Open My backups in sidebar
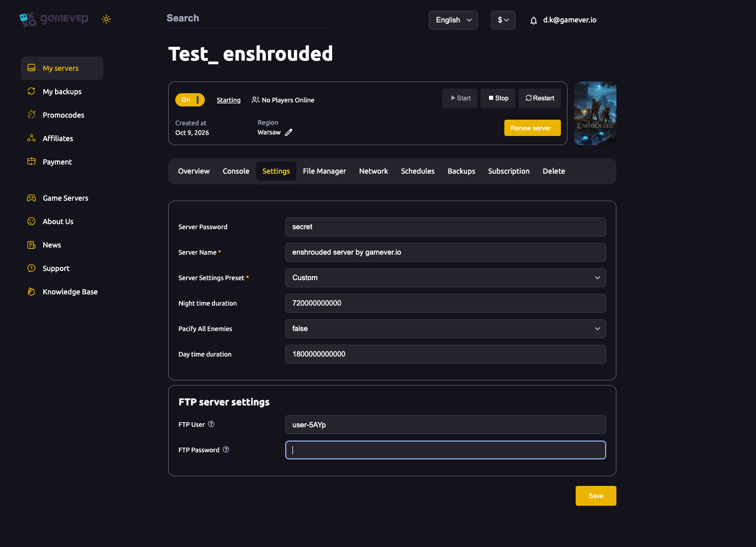 coord(62,92)
